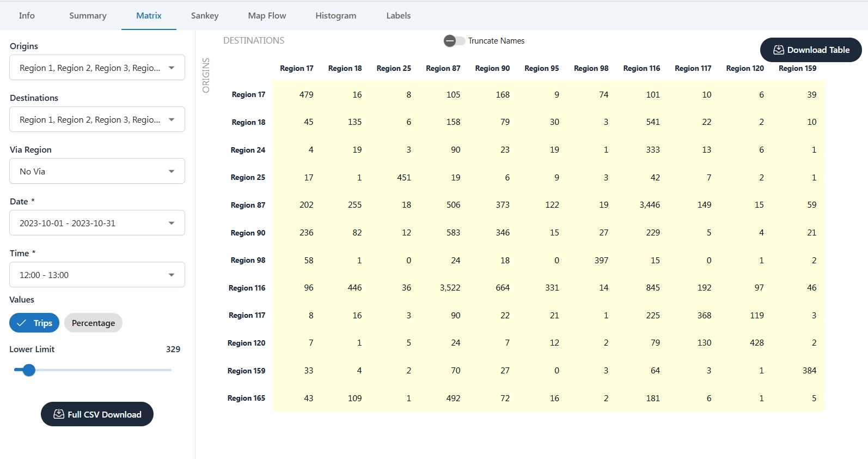868x459 pixels.
Task: Click the cell showing 664
Action: pyautogui.click(x=503, y=288)
